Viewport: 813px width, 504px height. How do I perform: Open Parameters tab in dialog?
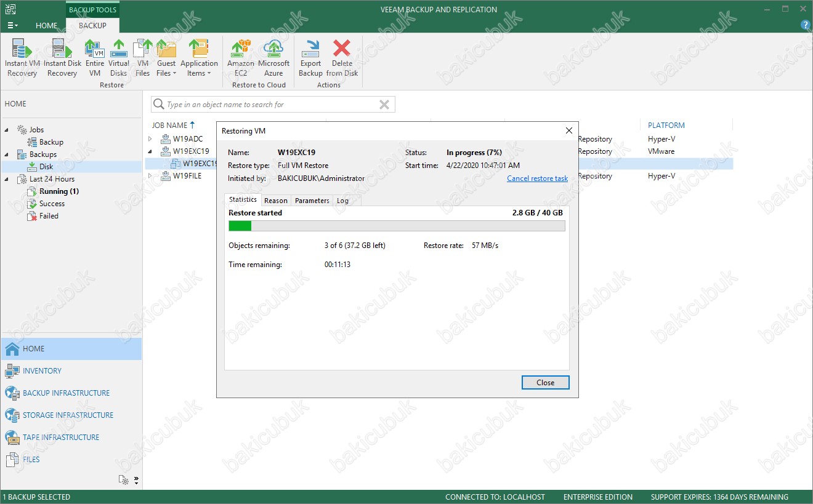click(312, 201)
